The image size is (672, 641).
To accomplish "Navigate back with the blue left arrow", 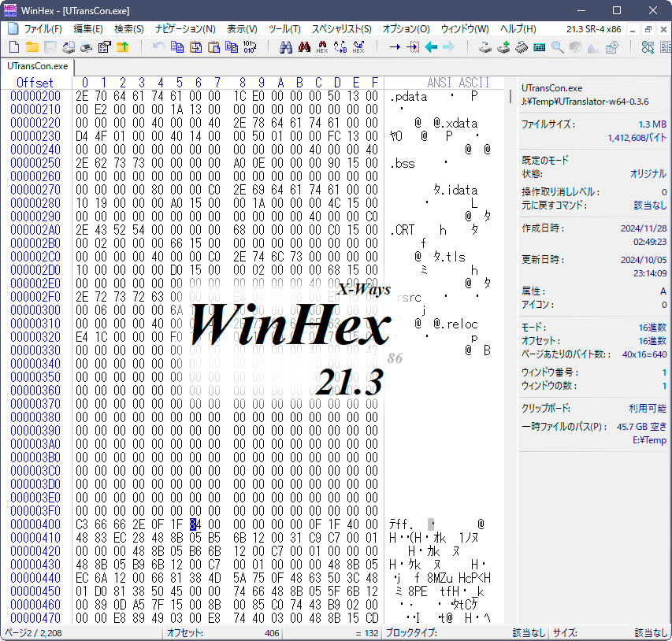I will [x=431, y=48].
